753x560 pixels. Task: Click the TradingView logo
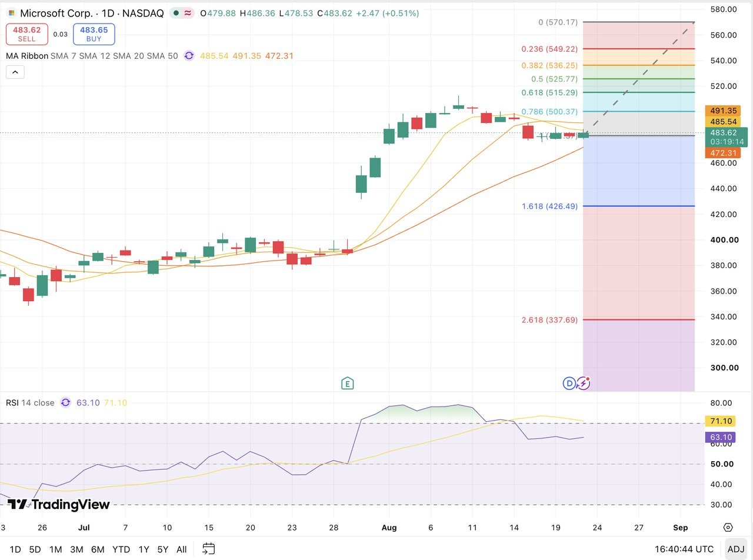point(58,505)
